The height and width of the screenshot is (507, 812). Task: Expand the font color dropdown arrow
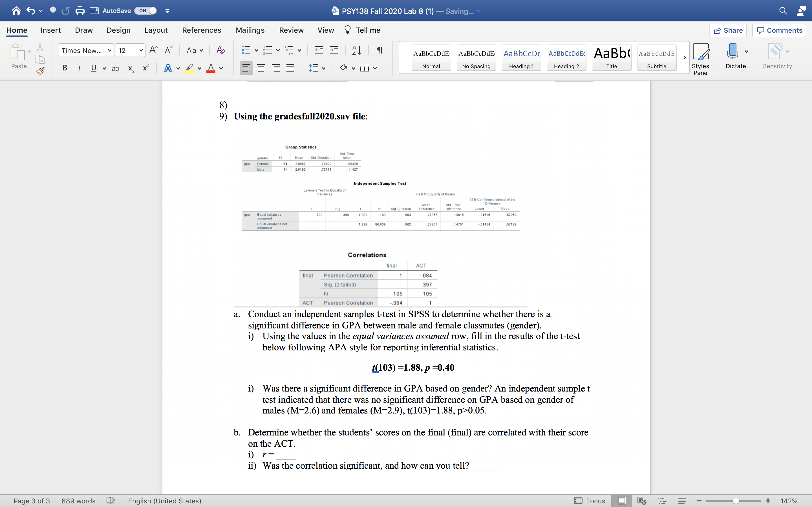[x=220, y=68]
